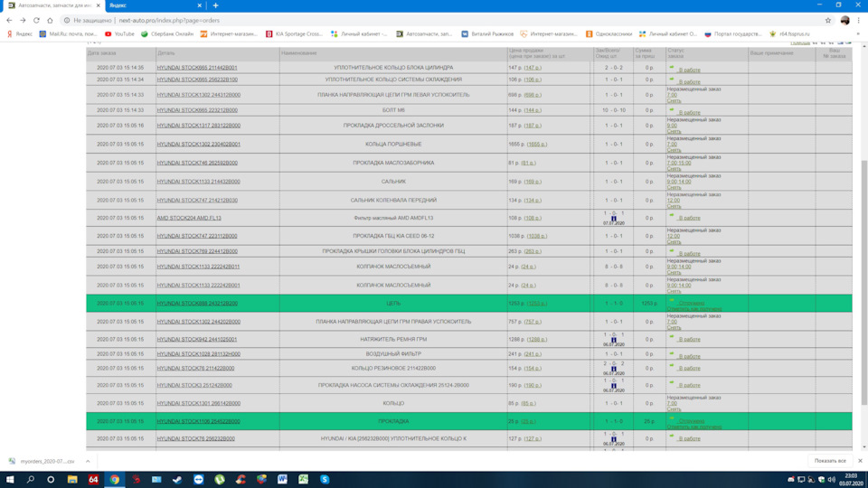Open the 1655 р. price link
This screenshot has width=868, height=488.
(536, 144)
